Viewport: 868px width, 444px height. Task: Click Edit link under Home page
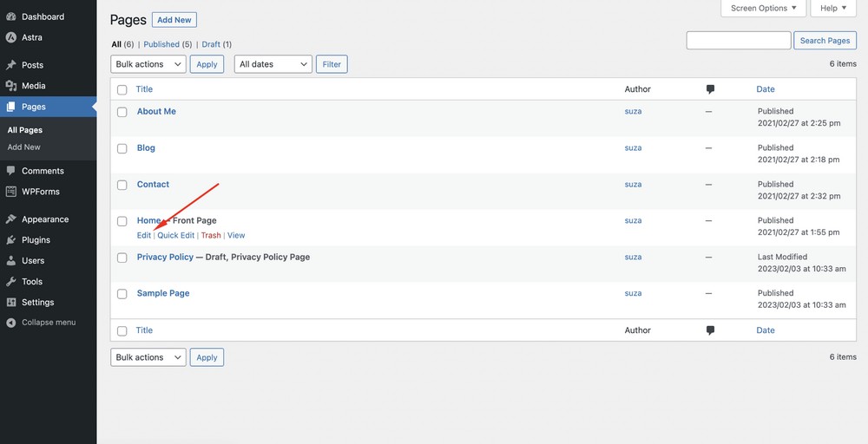pos(144,235)
